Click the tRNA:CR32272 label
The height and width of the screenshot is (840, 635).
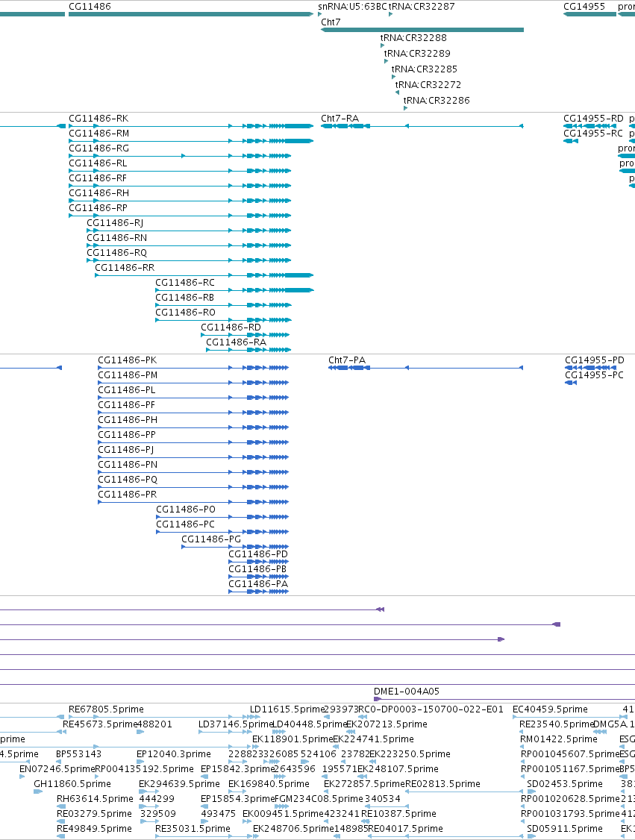click(x=428, y=84)
